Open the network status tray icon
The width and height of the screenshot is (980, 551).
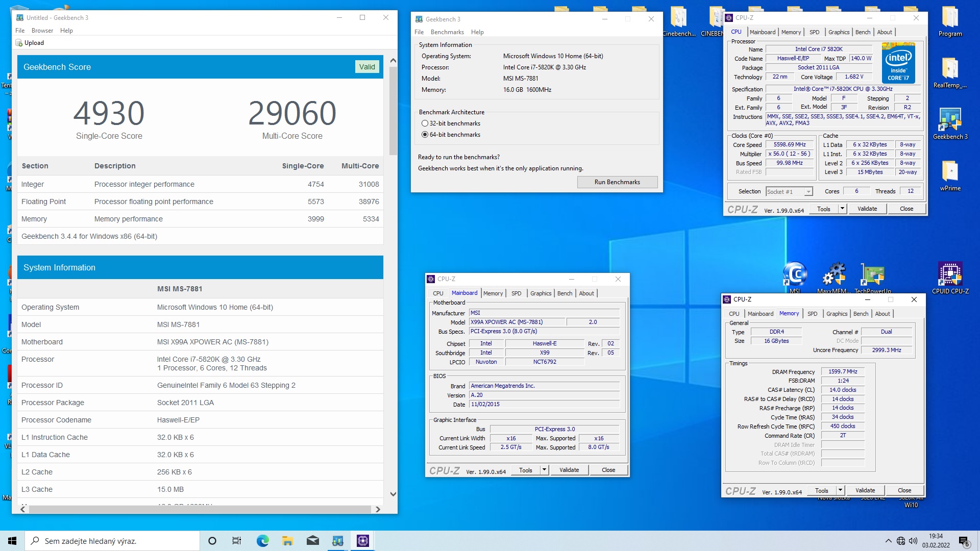tap(901, 541)
